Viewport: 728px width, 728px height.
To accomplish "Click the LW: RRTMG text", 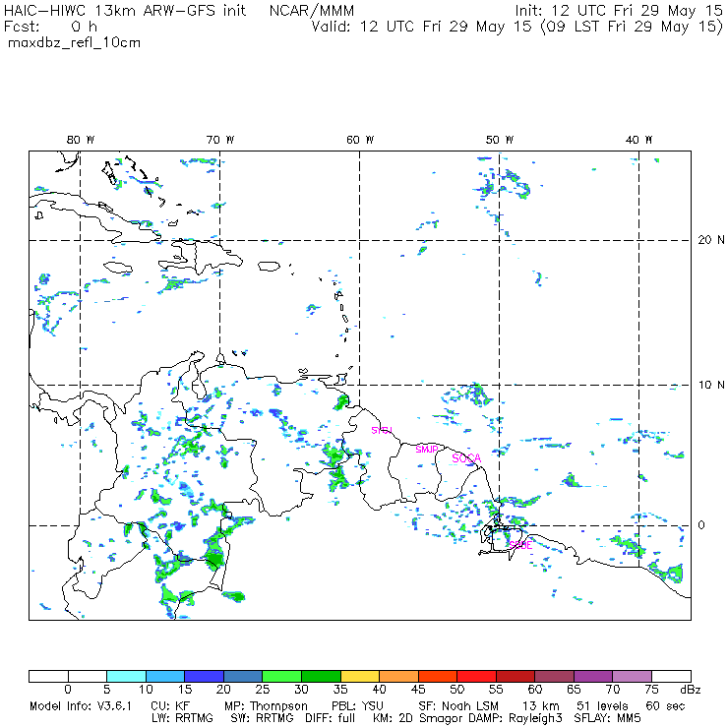I will (182, 718).
